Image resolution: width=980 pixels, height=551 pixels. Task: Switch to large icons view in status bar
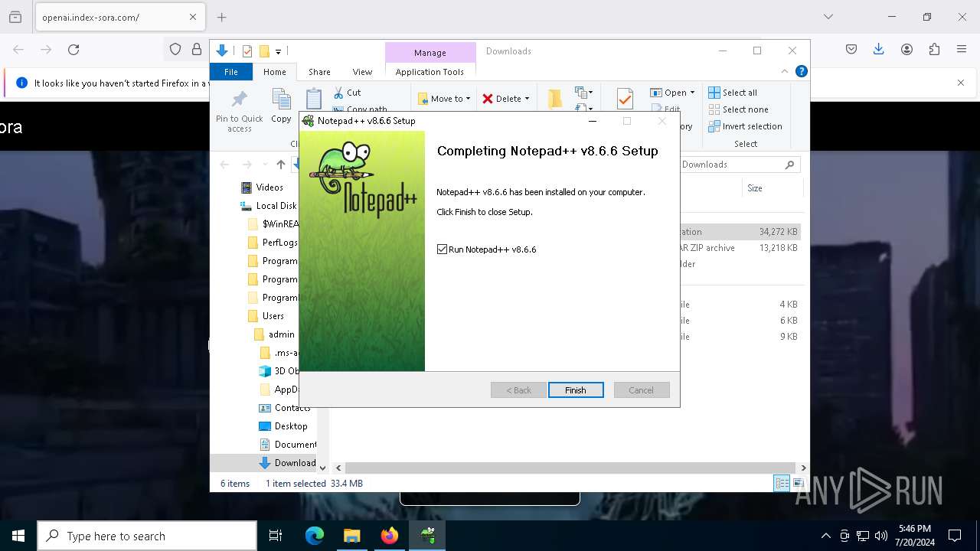point(798,483)
